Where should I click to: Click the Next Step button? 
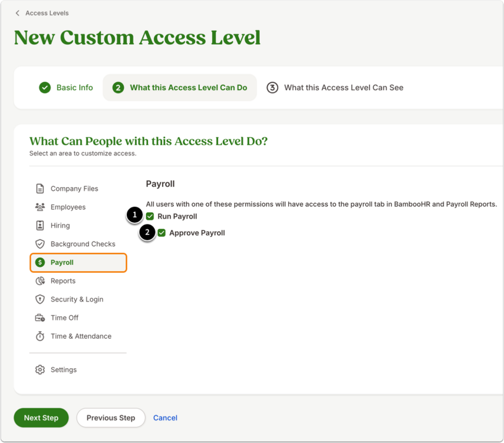tap(41, 418)
